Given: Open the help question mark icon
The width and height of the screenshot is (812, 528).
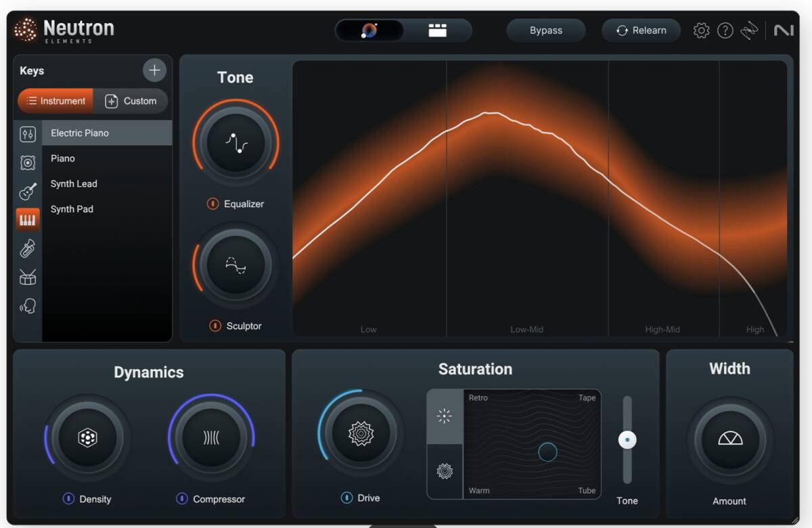Looking at the screenshot, I should pyautogui.click(x=725, y=30).
